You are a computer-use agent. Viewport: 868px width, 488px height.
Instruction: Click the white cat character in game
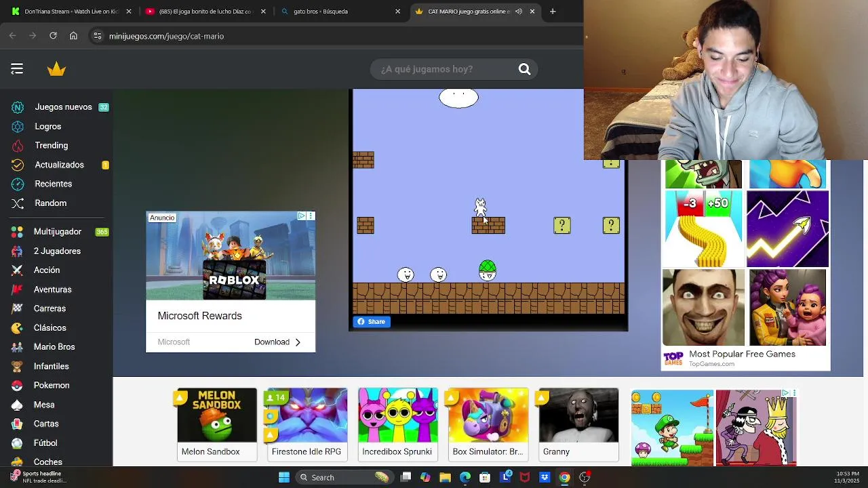[x=480, y=207]
